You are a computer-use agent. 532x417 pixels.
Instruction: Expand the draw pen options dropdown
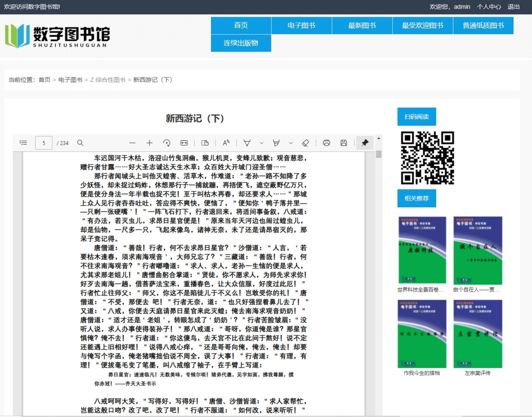tap(262, 143)
